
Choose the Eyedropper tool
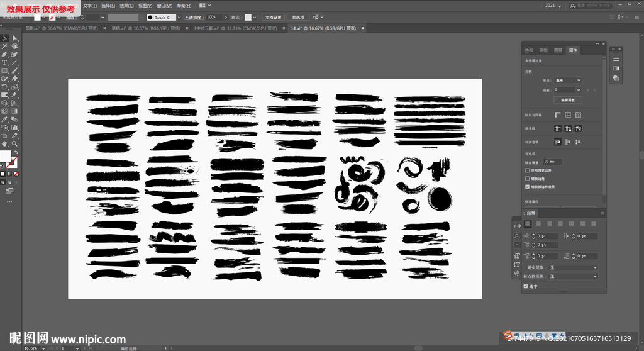pyautogui.click(x=4, y=119)
